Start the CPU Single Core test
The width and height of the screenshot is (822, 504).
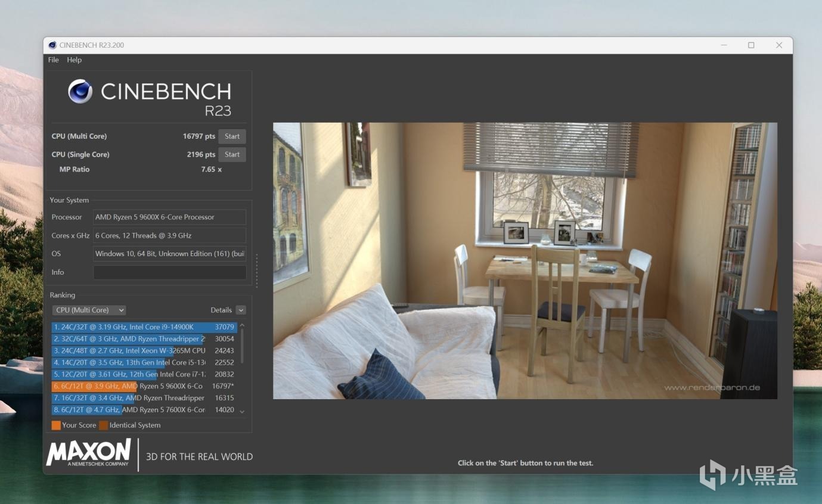[x=232, y=154]
